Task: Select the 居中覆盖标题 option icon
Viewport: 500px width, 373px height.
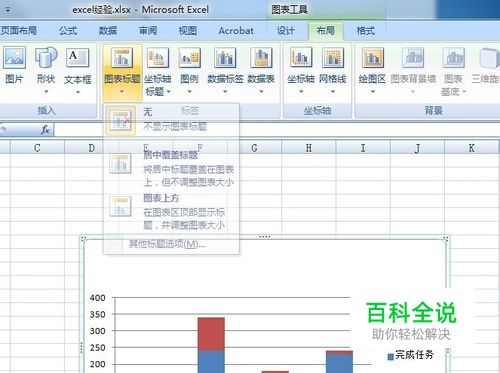Action: (x=121, y=164)
